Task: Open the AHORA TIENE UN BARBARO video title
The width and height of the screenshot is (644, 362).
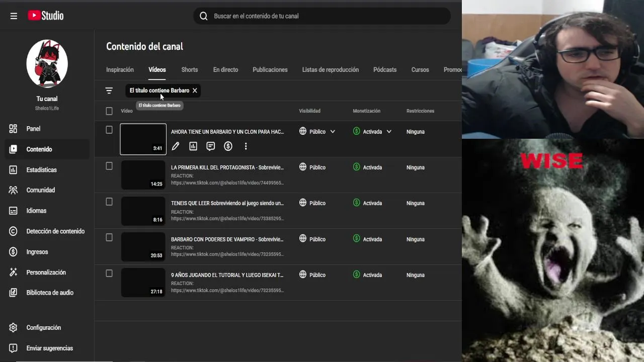Action: (227, 132)
